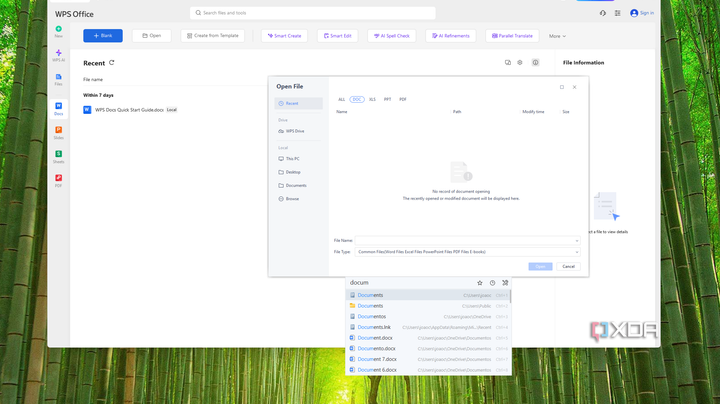Expand the File Type dropdown
Image resolution: width=720 pixels, height=404 pixels.
coord(576,252)
